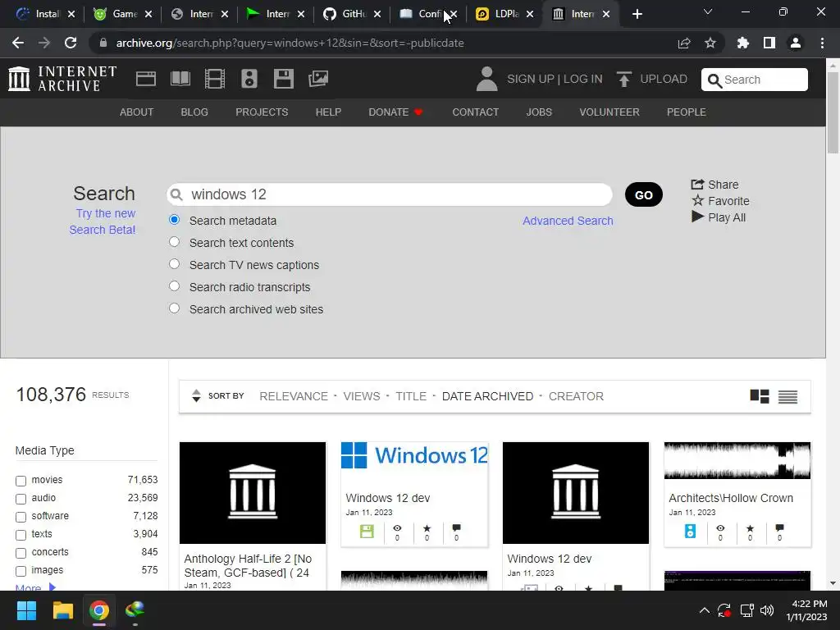Click Chrome icon in taskbar
This screenshot has height=630, width=840.
coord(99,610)
